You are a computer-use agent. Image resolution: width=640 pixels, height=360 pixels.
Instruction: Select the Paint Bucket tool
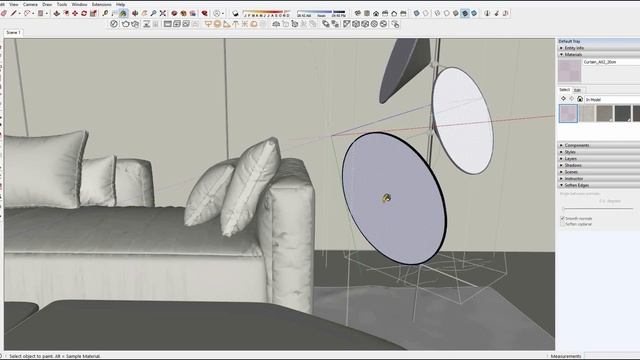(123, 13)
